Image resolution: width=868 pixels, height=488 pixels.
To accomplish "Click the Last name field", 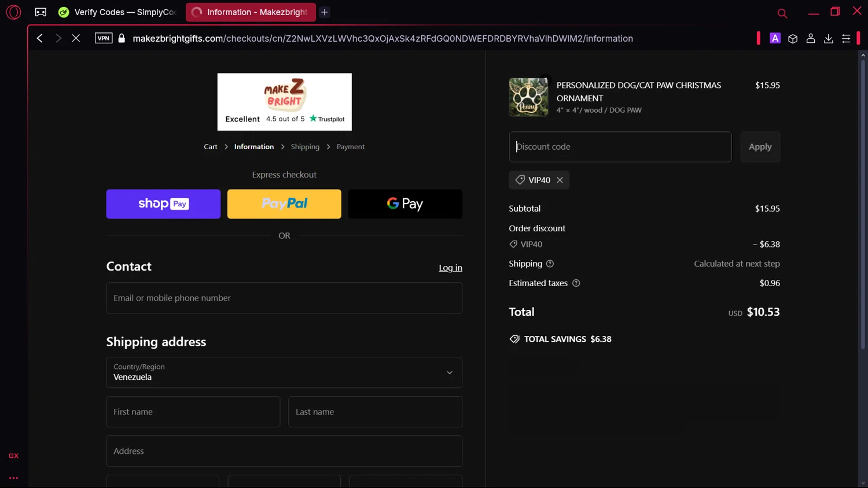I will 375,412.
